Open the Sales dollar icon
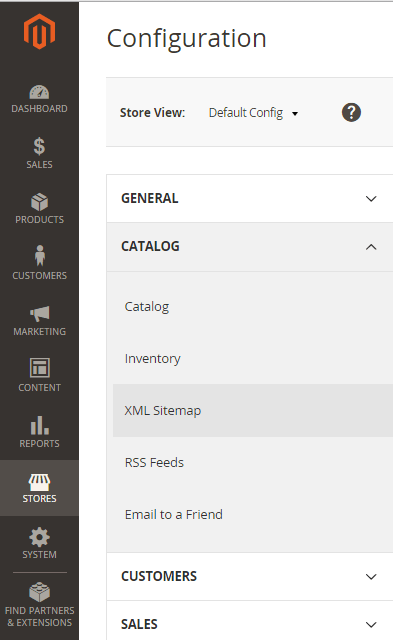The image size is (393, 640). [39, 147]
